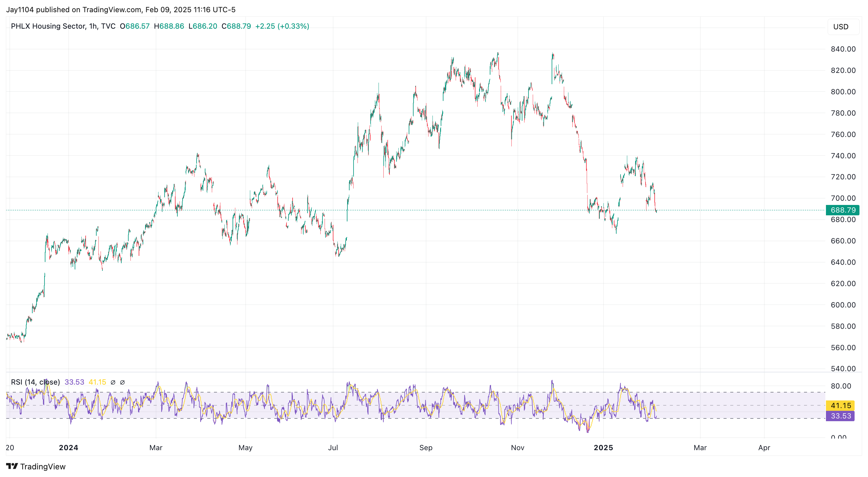Click the 600.00 price scale label

pos(843,305)
